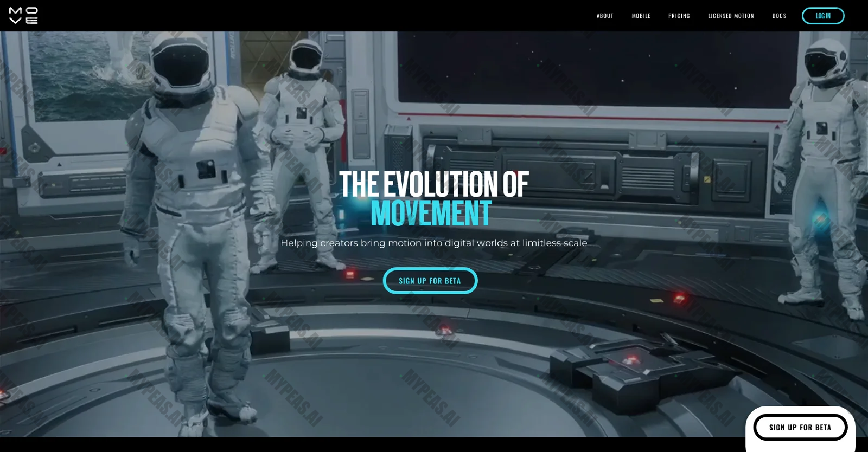The image size is (868, 452).
Task: Click the Log In button
Action: click(x=823, y=16)
